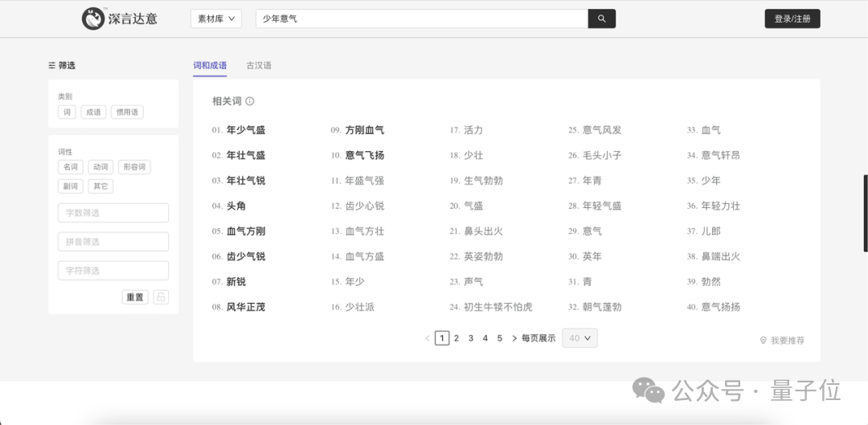868x425 pixels.
Task: Click the 重置 reset button
Action: coord(135,297)
